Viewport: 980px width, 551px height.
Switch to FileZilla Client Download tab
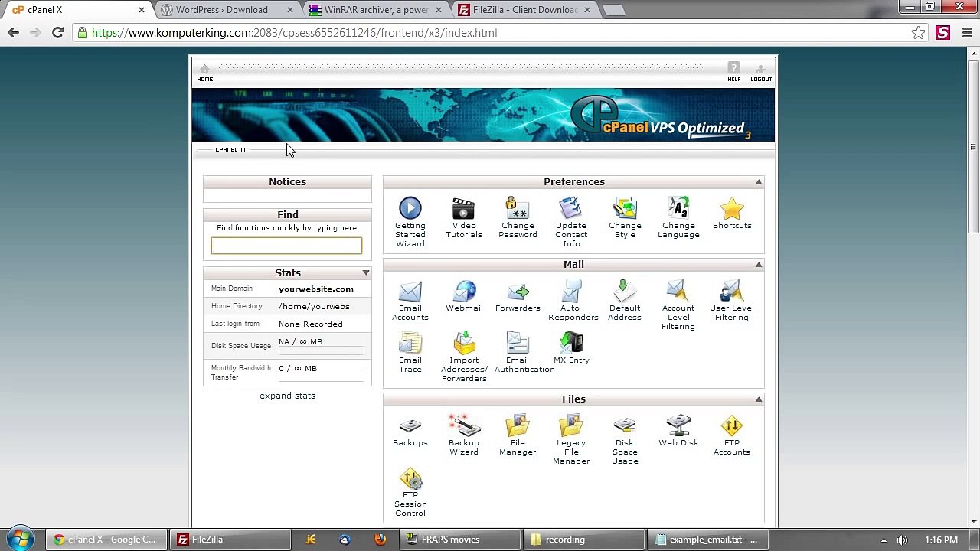pyautogui.click(x=524, y=10)
